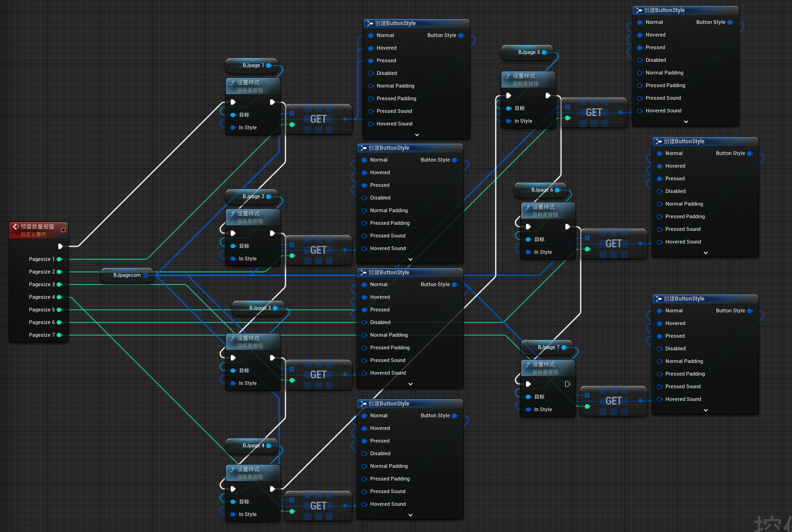Image resolution: width=792 pixels, height=532 pixels.
Task: Click exec output pin of 设置样式 under BJpage 7
Action: click(568, 384)
